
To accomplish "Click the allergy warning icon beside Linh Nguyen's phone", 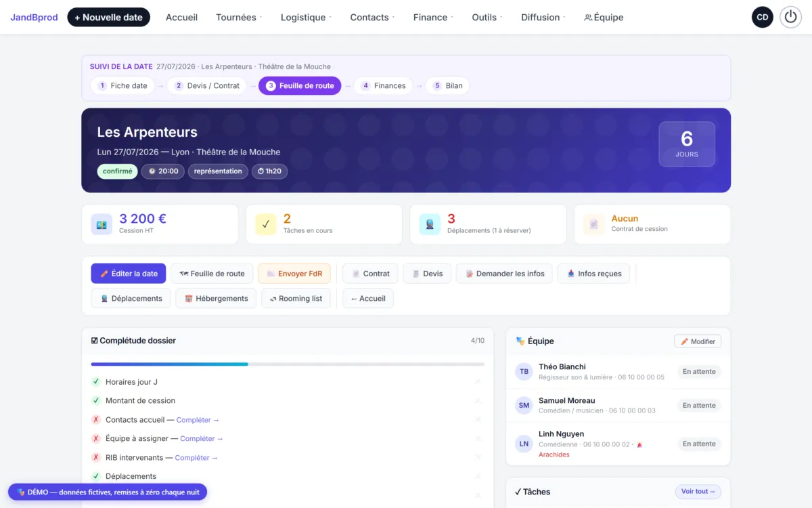I will 639,445.
